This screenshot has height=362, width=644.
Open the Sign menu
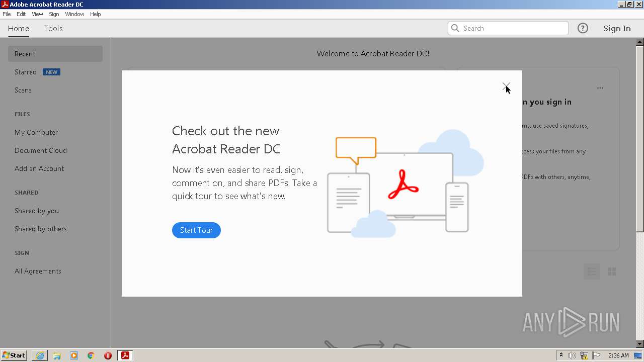[54, 14]
